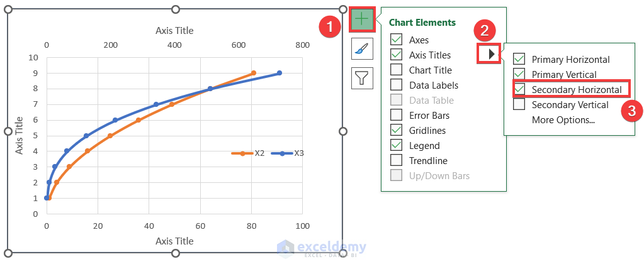The image size is (644, 269).
Task: Turn on Data Labels checkbox
Action: [x=397, y=85]
